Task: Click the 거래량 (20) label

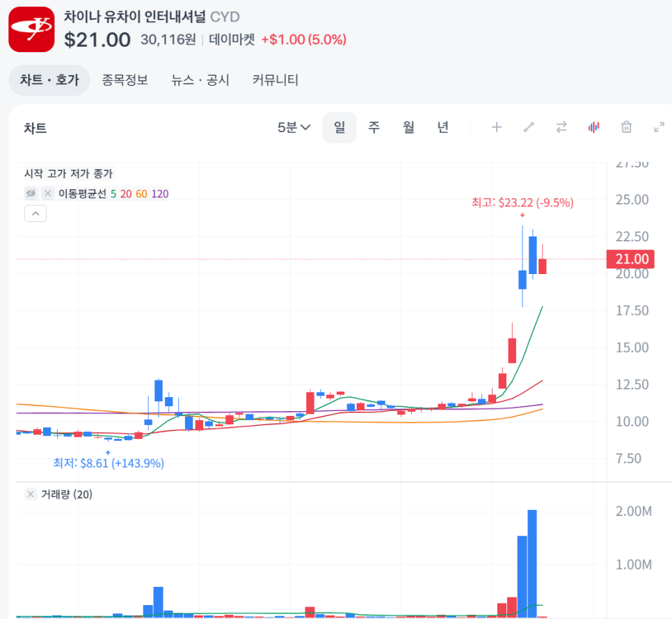Action: 67,495
